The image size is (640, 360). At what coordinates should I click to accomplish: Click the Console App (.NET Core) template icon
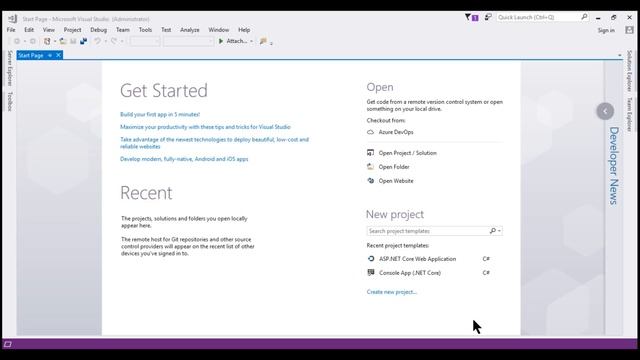click(371, 273)
